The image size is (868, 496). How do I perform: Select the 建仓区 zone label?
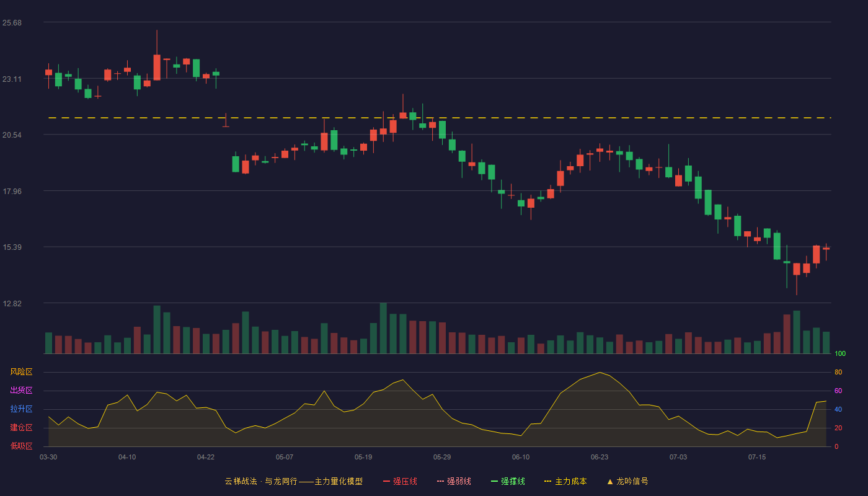pos(21,428)
